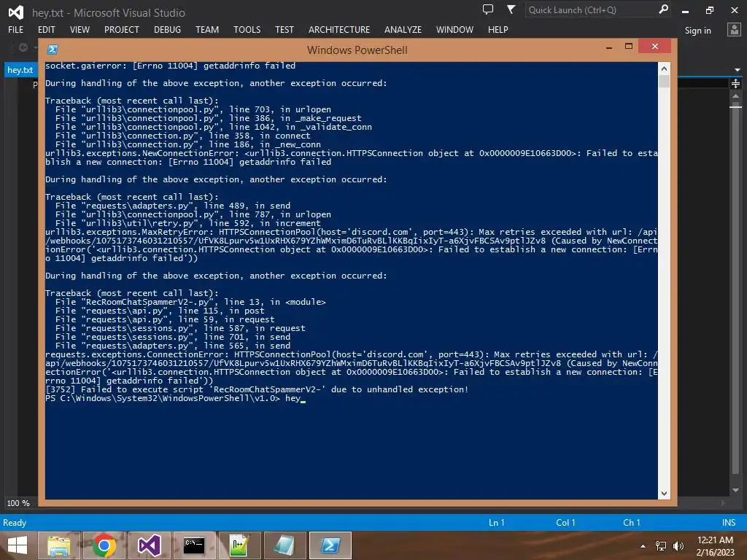Open the TEST menu

click(x=285, y=29)
